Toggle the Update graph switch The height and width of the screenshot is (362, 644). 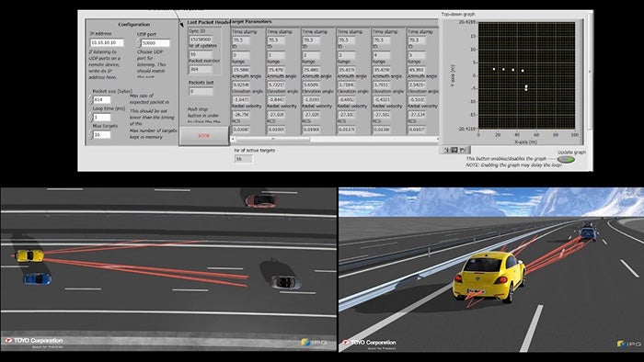(566, 160)
